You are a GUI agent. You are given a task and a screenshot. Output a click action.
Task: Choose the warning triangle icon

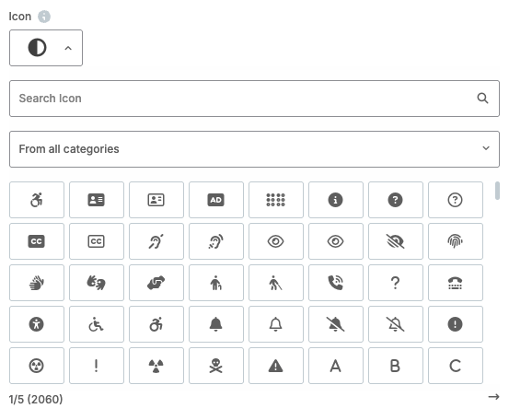tap(275, 366)
